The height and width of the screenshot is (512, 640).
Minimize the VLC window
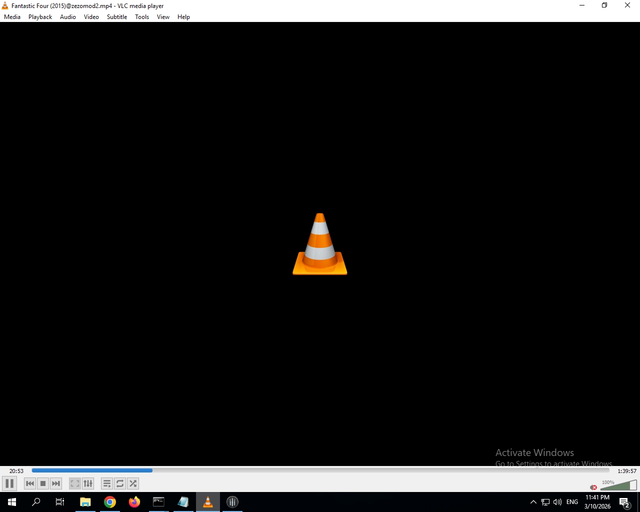point(582,5)
